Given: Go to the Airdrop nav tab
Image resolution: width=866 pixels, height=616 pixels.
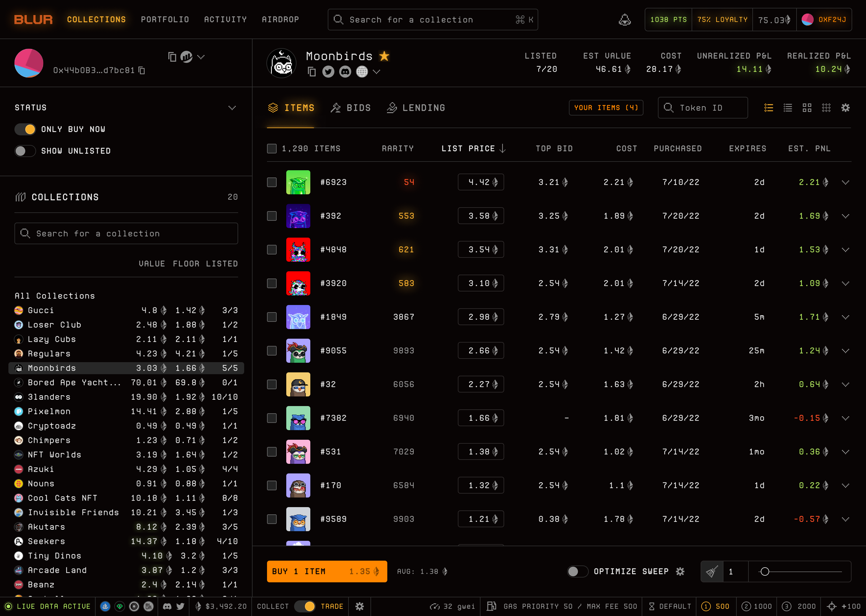Looking at the screenshot, I should coord(280,19).
